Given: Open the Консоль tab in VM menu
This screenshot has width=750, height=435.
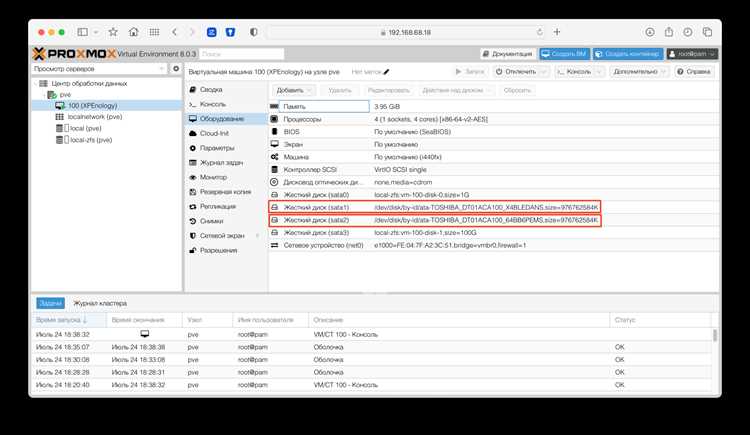Looking at the screenshot, I should pyautogui.click(x=212, y=104).
